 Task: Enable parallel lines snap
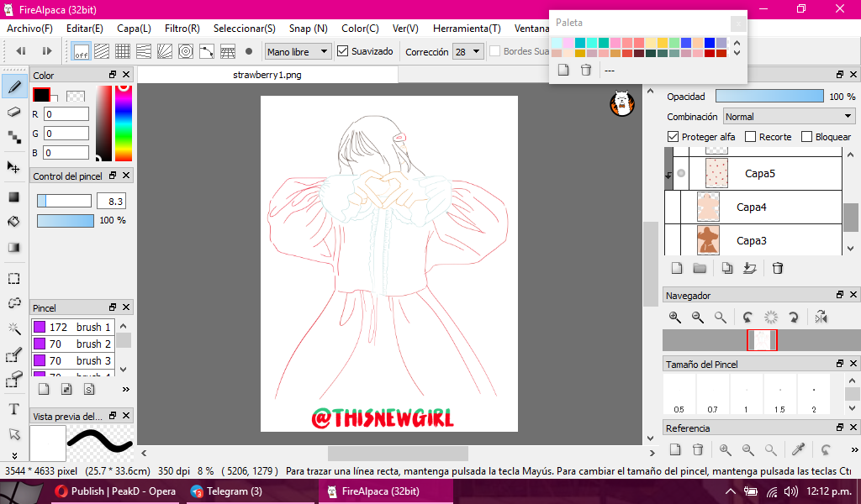tap(102, 51)
